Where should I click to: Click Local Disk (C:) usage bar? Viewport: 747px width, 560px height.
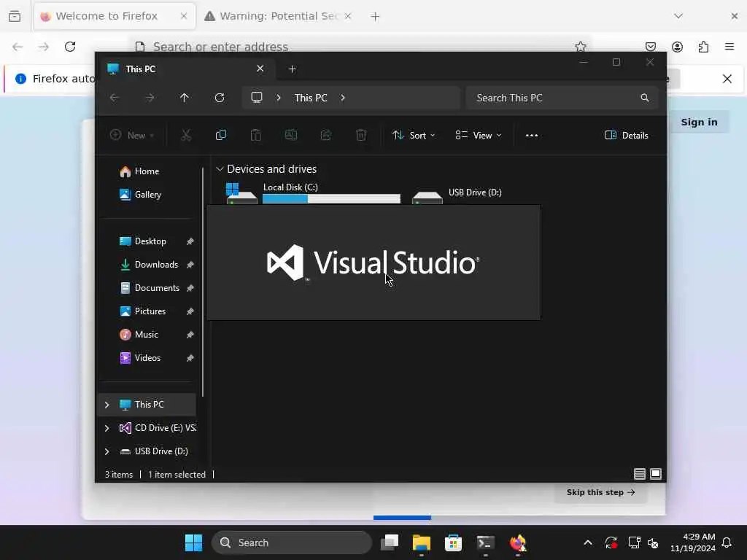coord(331,199)
